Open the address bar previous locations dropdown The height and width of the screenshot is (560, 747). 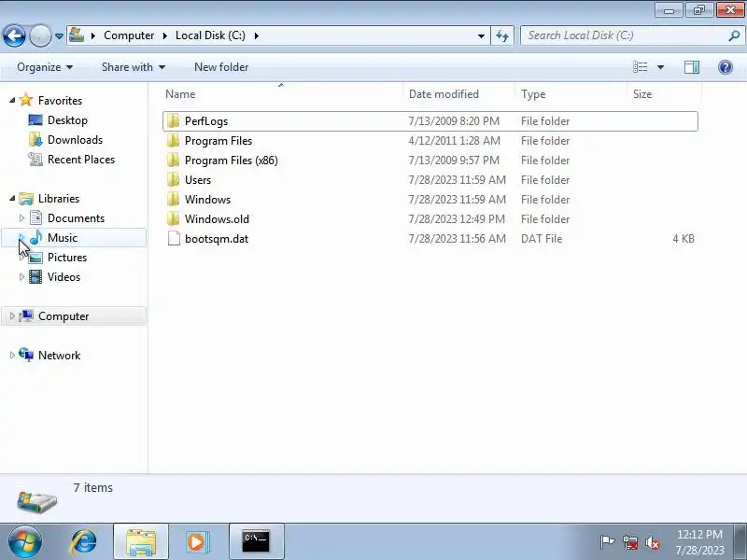click(x=481, y=36)
